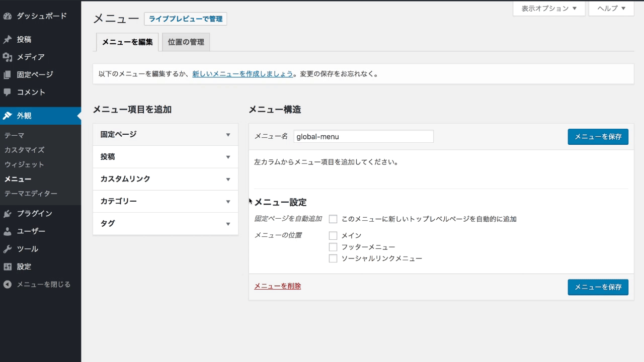Click the plugin icon beside プラグイン

(x=7, y=214)
